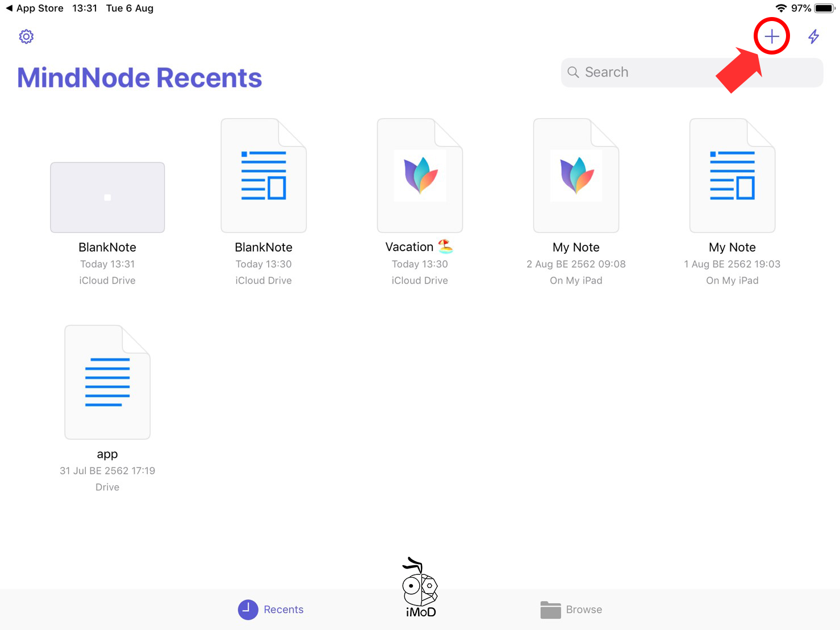Create a new document with the plus icon
The image size is (840, 630).
click(771, 37)
